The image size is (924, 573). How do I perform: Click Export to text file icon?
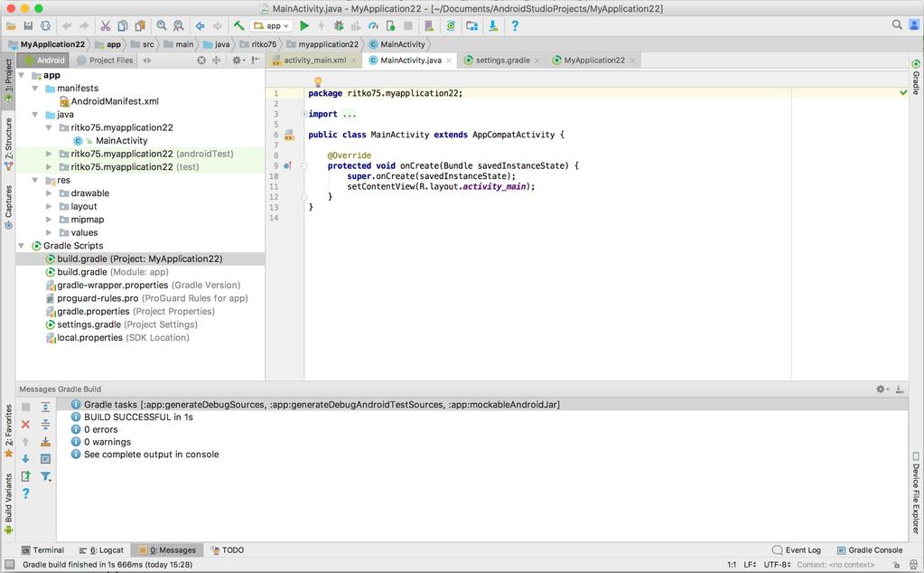click(x=25, y=475)
